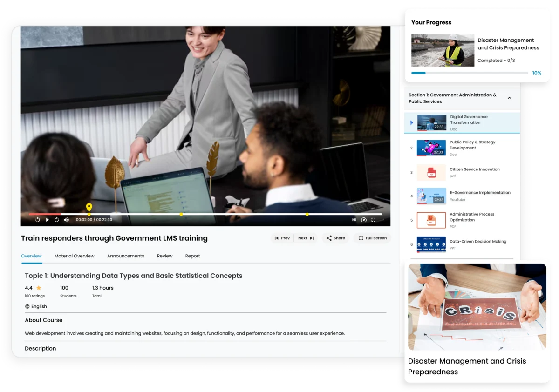Switch to the Announcements tab
The height and width of the screenshot is (392, 559).
pos(125,256)
